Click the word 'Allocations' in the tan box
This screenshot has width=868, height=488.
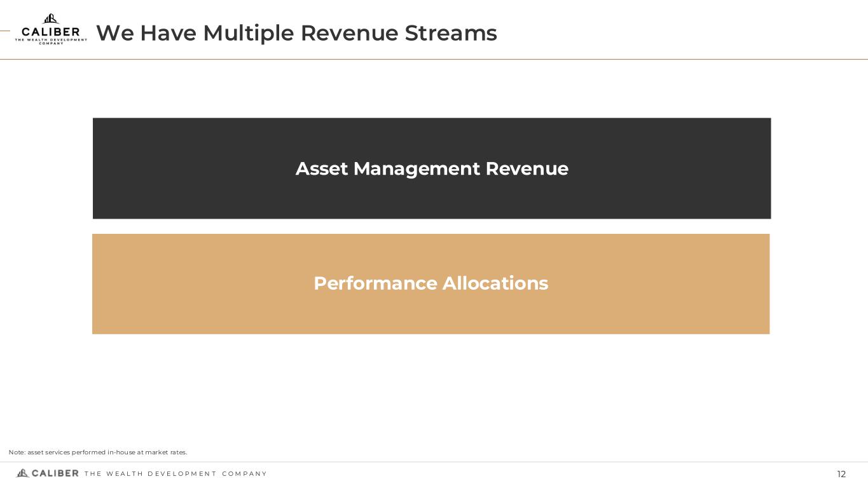click(x=495, y=283)
